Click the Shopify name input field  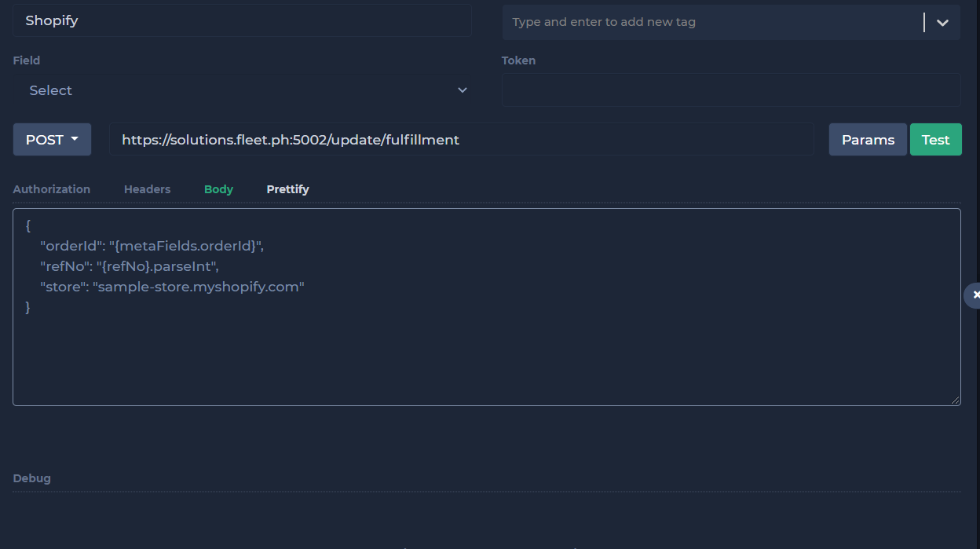pyautogui.click(x=242, y=20)
